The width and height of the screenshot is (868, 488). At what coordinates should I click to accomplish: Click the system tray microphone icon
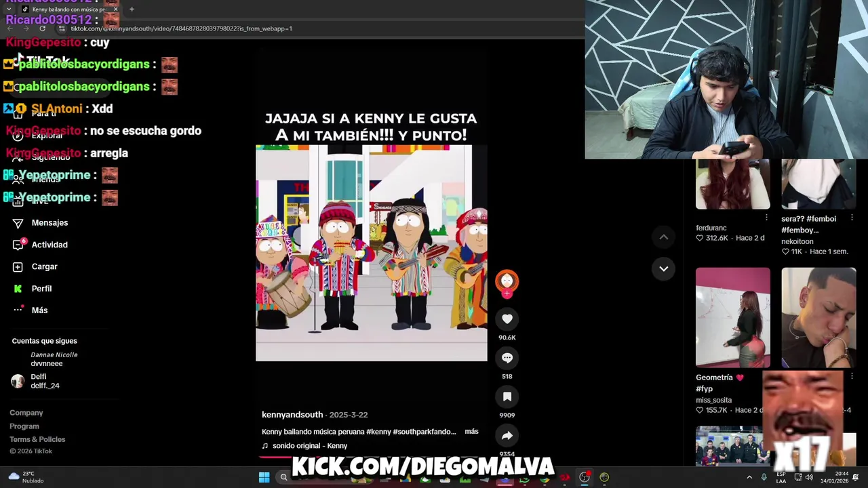(x=764, y=477)
